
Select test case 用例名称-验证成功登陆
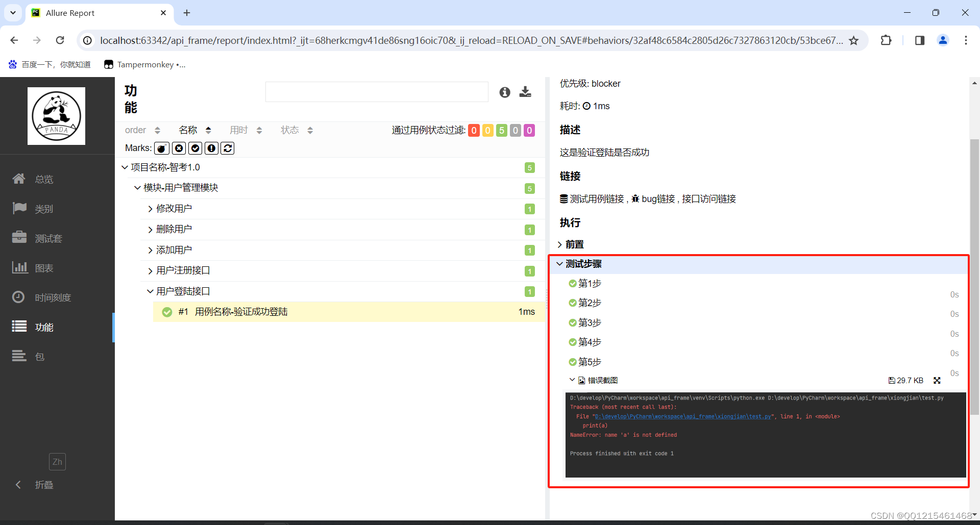(x=349, y=312)
